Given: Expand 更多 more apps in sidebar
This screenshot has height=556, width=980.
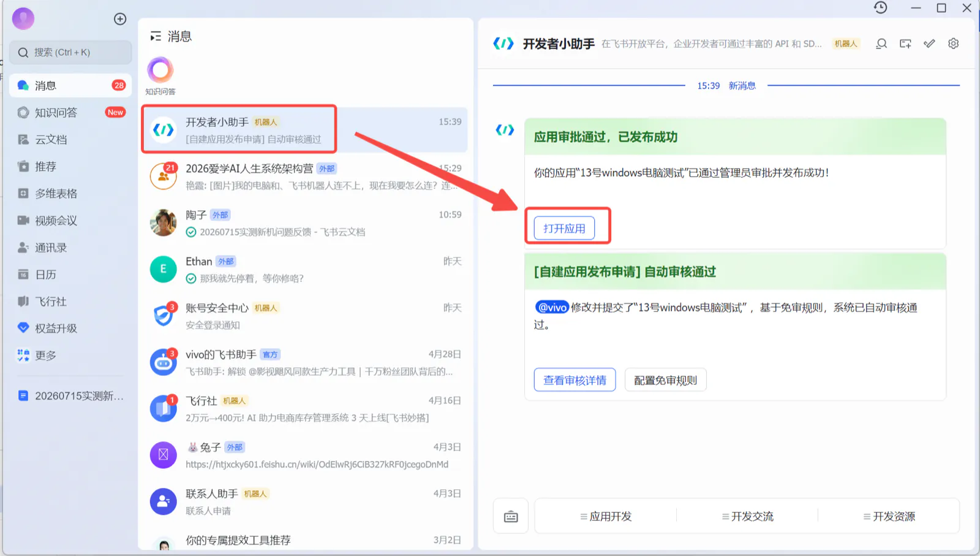Looking at the screenshot, I should tap(70, 355).
